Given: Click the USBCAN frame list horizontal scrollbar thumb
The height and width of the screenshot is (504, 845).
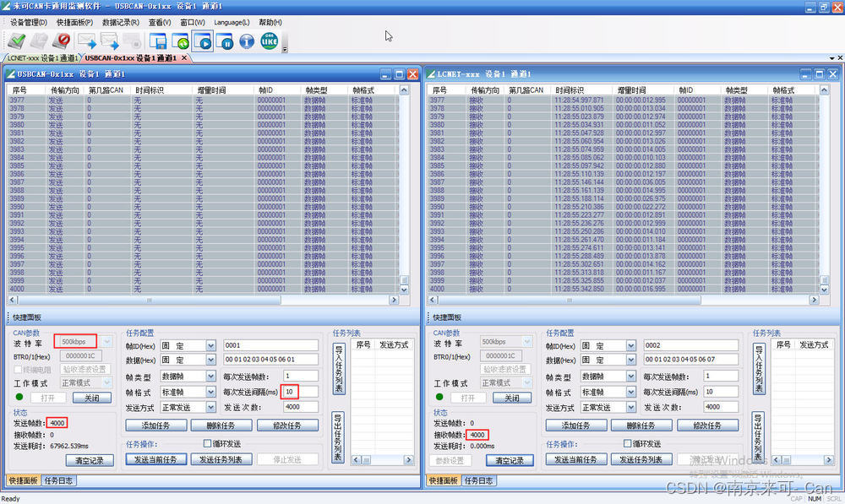Looking at the screenshot, I should point(149,300).
